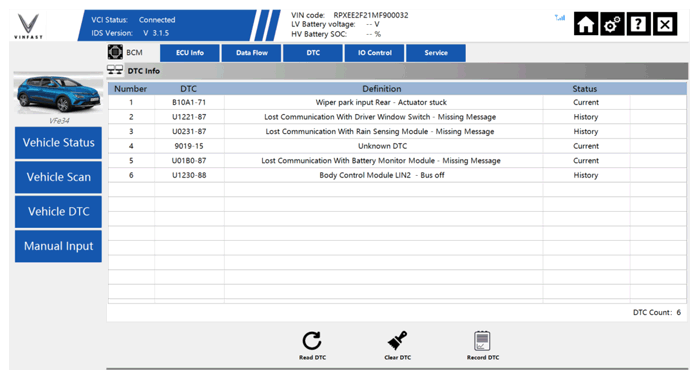Click the signal strength indicator icon
Viewport: 699px width, 379px height.
tap(559, 17)
